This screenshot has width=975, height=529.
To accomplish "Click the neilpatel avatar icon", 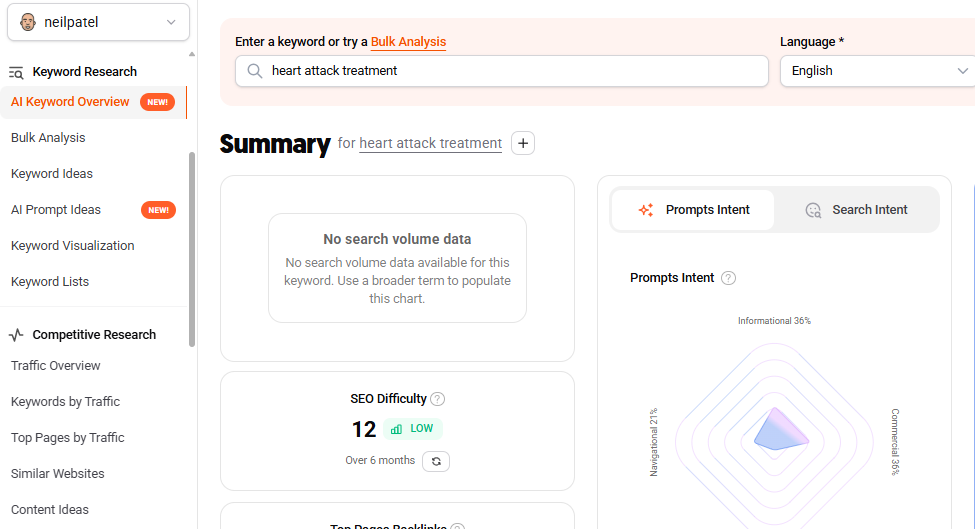I will (28, 22).
